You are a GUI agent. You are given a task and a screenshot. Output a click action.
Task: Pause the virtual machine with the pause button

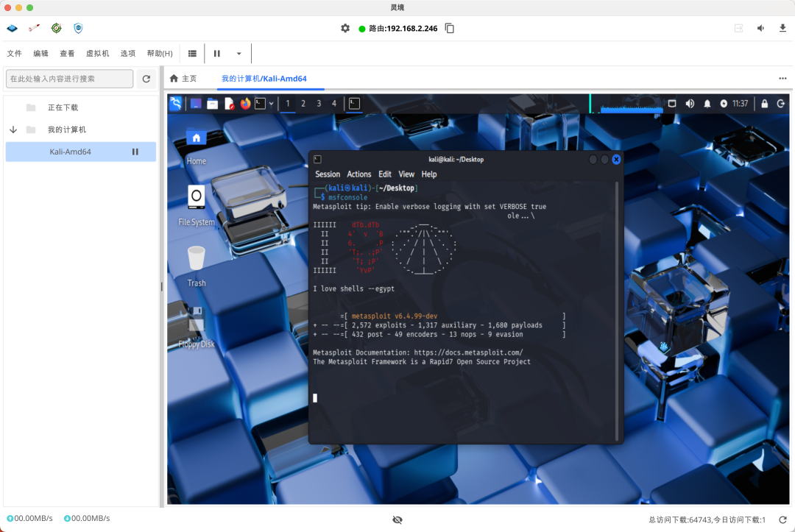(217, 53)
